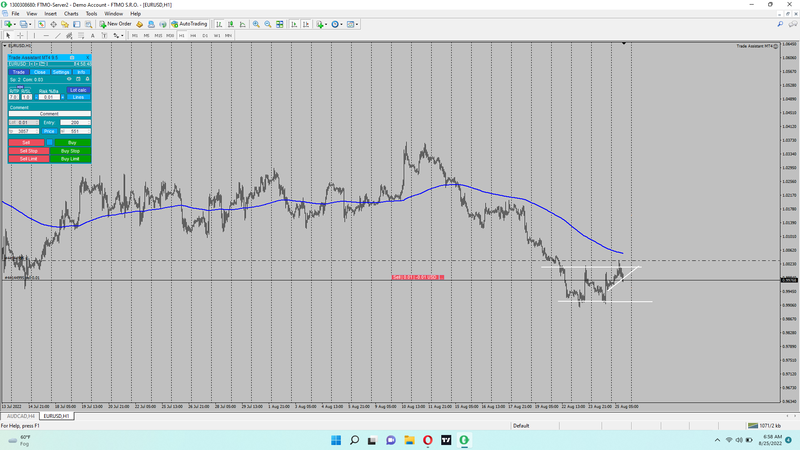This screenshot has width=800, height=450.
Task: Select the horizontal line drawing tool
Action: click(x=46, y=36)
